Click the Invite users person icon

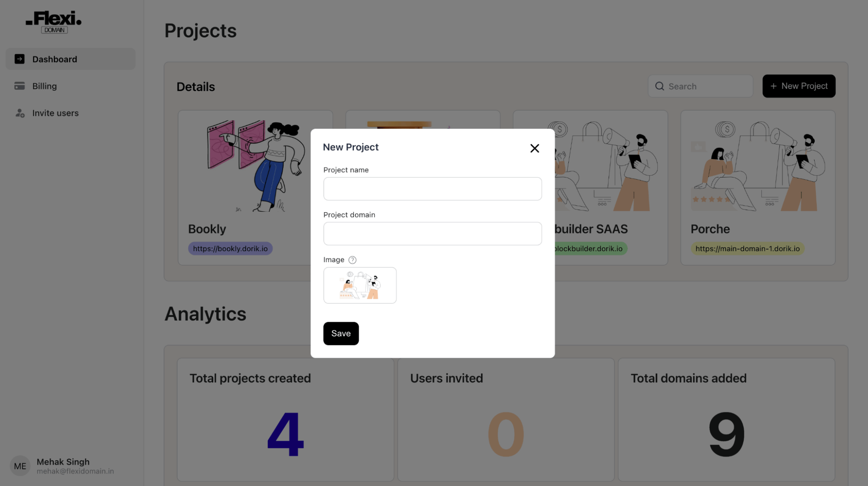[x=20, y=113]
